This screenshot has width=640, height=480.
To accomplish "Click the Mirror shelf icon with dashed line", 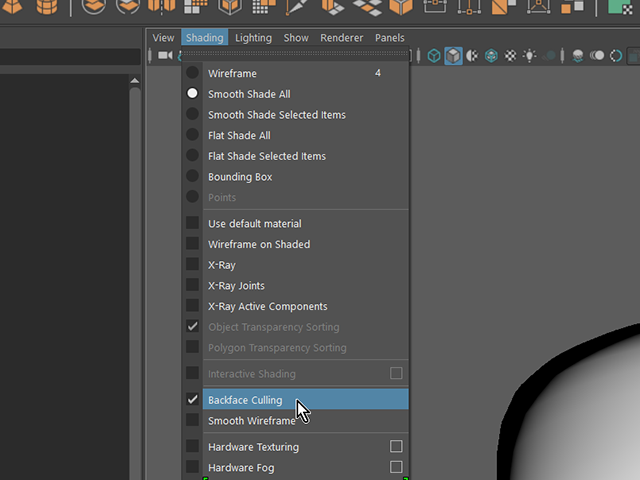I will 162,7.
